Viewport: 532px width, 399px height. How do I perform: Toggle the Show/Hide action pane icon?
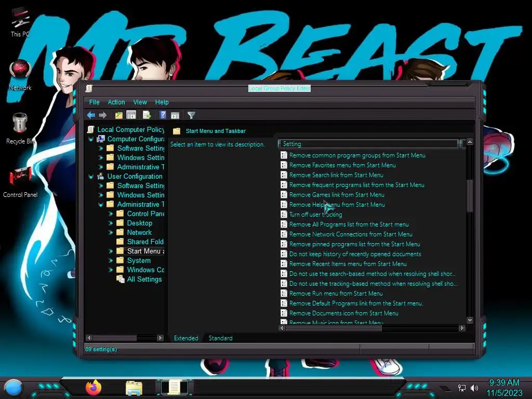(175, 115)
